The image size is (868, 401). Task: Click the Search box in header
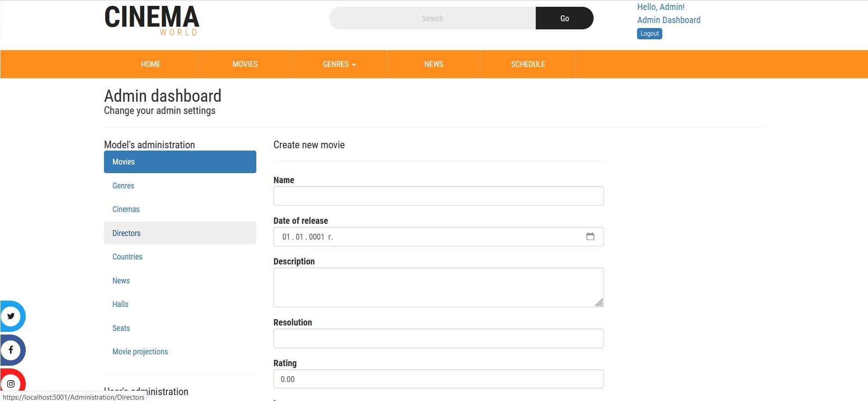click(x=432, y=19)
